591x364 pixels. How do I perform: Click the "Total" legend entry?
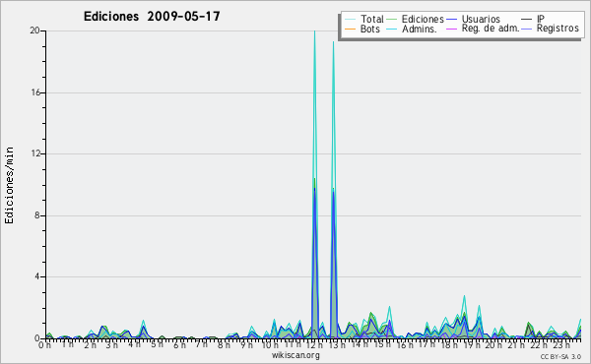point(372,19)
